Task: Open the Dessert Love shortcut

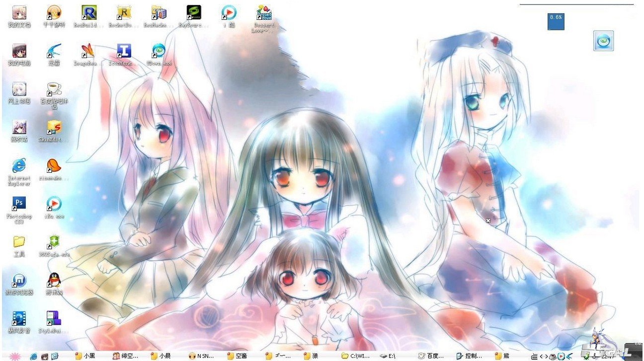Action: (x=264, y=12)
